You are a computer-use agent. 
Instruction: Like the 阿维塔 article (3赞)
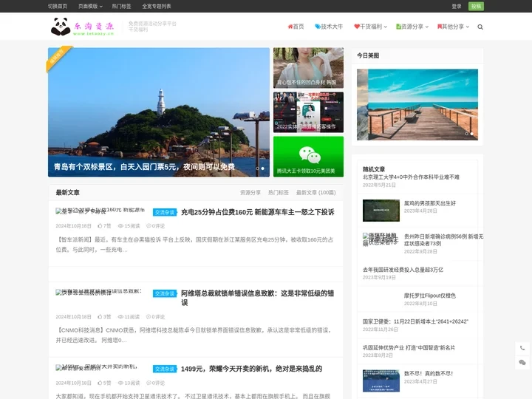(104, 317)
